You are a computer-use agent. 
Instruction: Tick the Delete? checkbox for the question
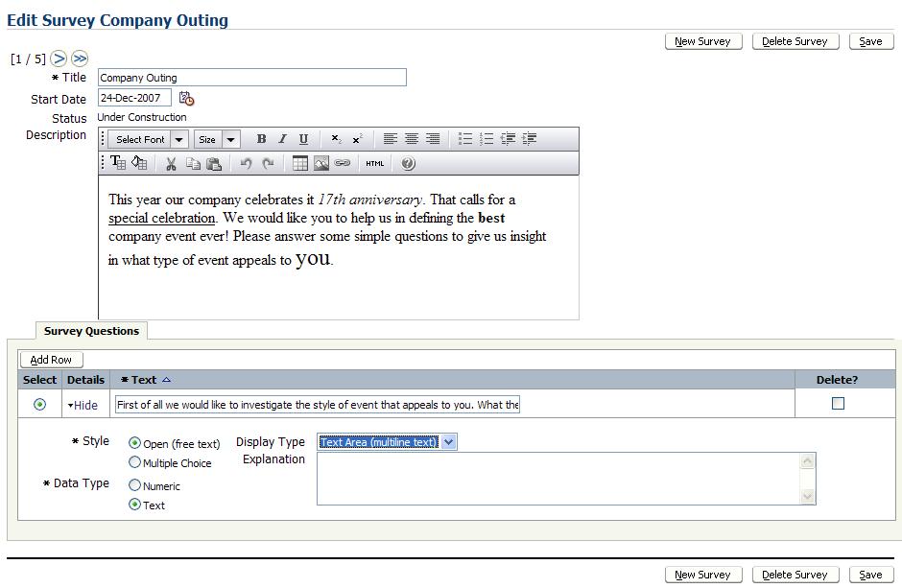click(x=838, y=404)
